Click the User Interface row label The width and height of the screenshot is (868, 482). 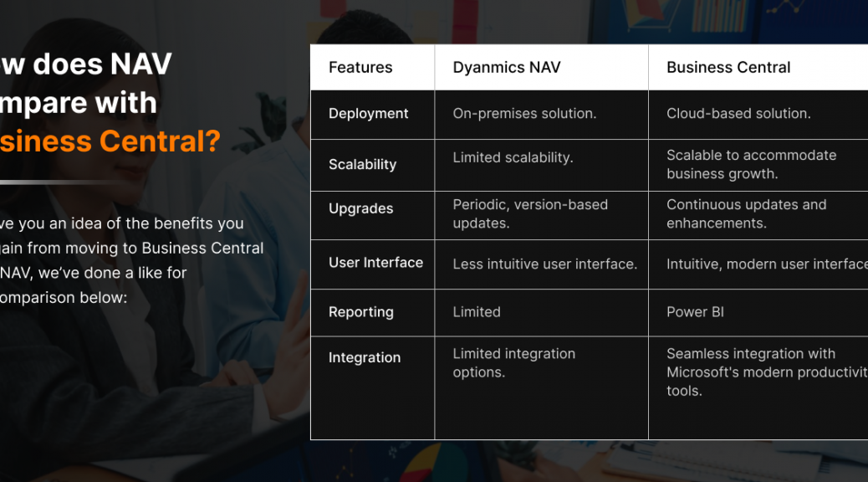[x=375, y=263]
